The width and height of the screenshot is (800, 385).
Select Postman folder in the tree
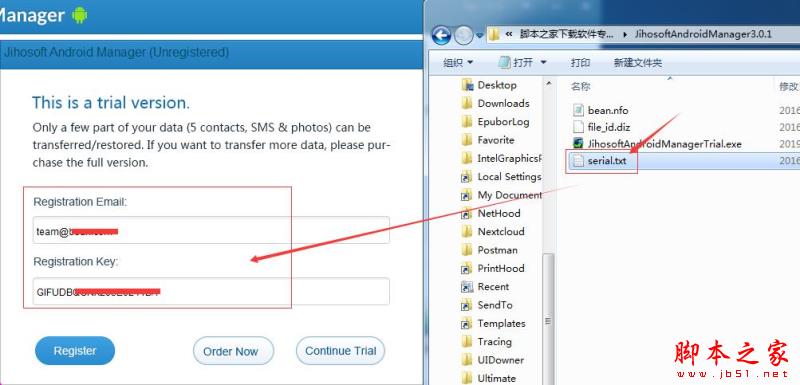(497, 250)
